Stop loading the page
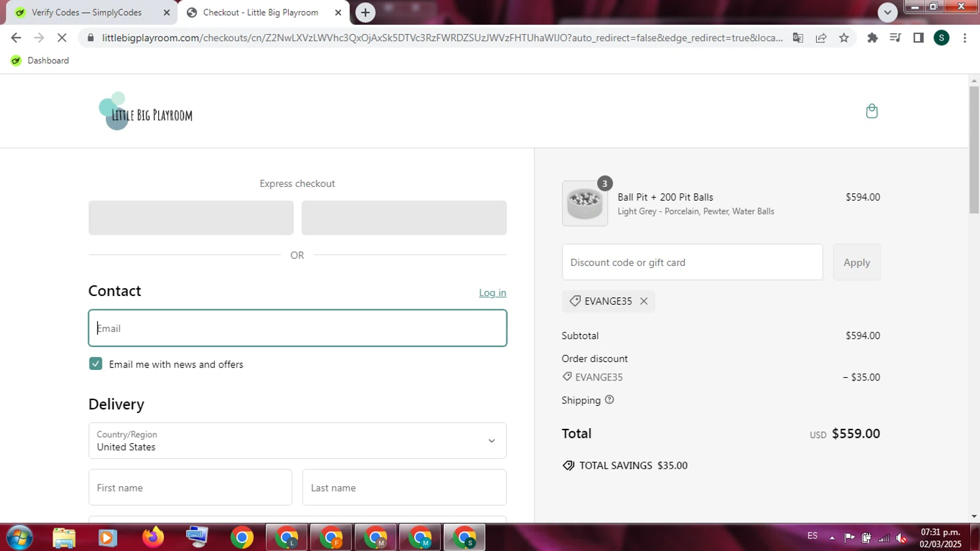Viewport: 980px width, 551px height. coord(62,38)
